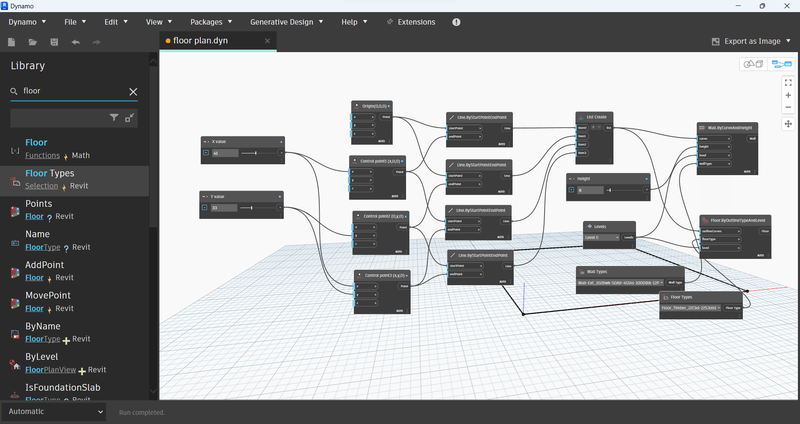Click the MovePoint Floor node icon
The width and height of the screenshot is (800, 424).
15,303
